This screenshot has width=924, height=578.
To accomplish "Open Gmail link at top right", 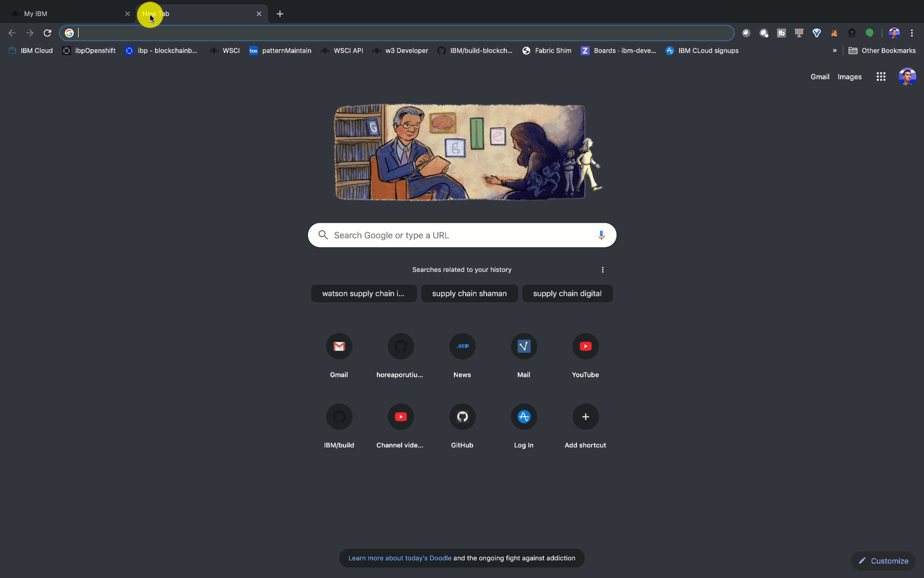I will pyautogui.click(x=820, y=77).
